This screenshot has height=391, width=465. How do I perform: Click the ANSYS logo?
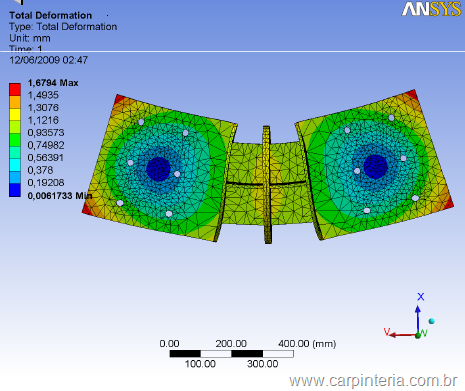click(x=431, y=9)
